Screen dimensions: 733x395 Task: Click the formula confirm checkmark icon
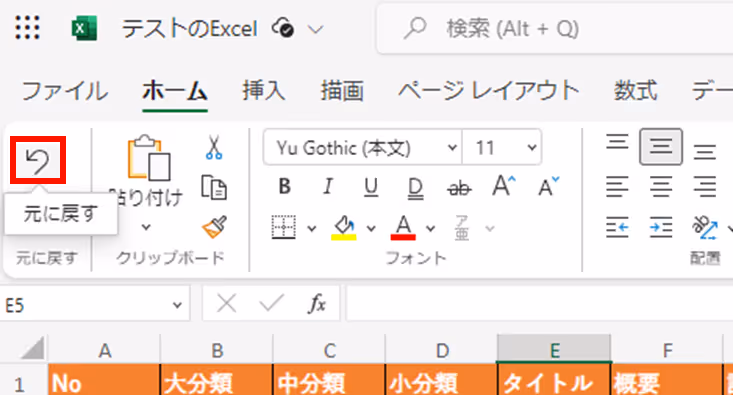tap(272, 304)
